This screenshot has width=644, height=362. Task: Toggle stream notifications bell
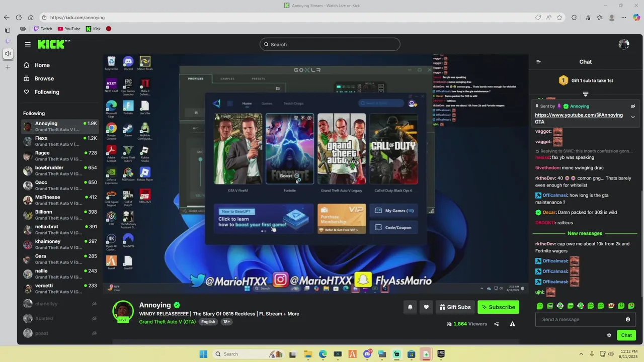[410, 307]
